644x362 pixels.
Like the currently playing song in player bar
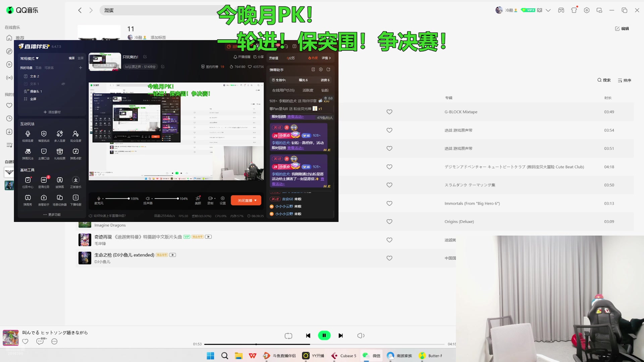click(25, 341)
